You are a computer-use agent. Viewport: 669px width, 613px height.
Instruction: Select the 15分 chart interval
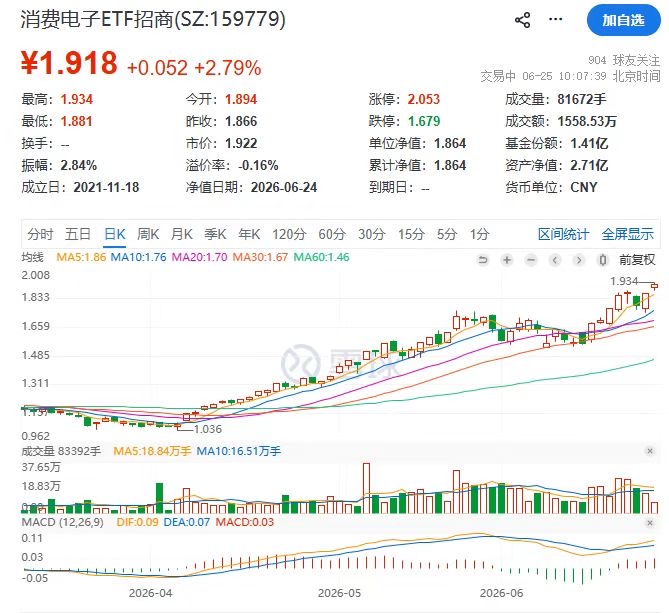click(411, 234)
